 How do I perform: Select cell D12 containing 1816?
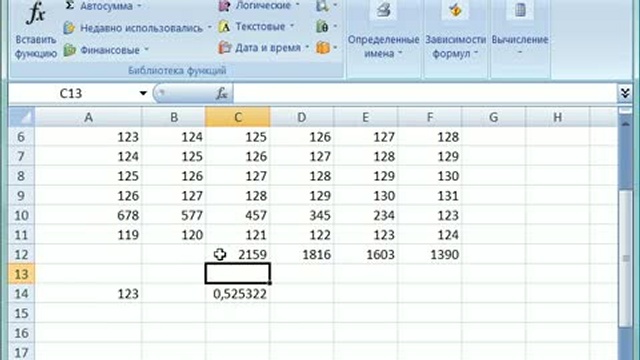(x=302, y=254)
